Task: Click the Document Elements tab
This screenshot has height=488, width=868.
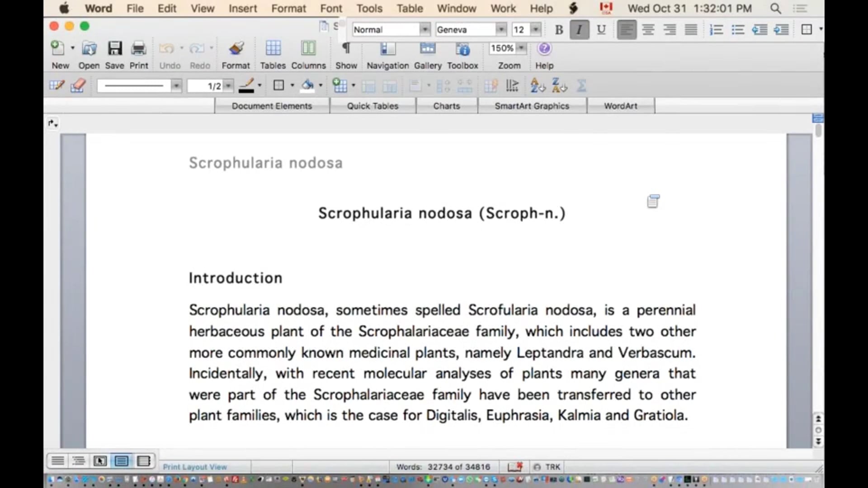Action: tap(272, 106)
